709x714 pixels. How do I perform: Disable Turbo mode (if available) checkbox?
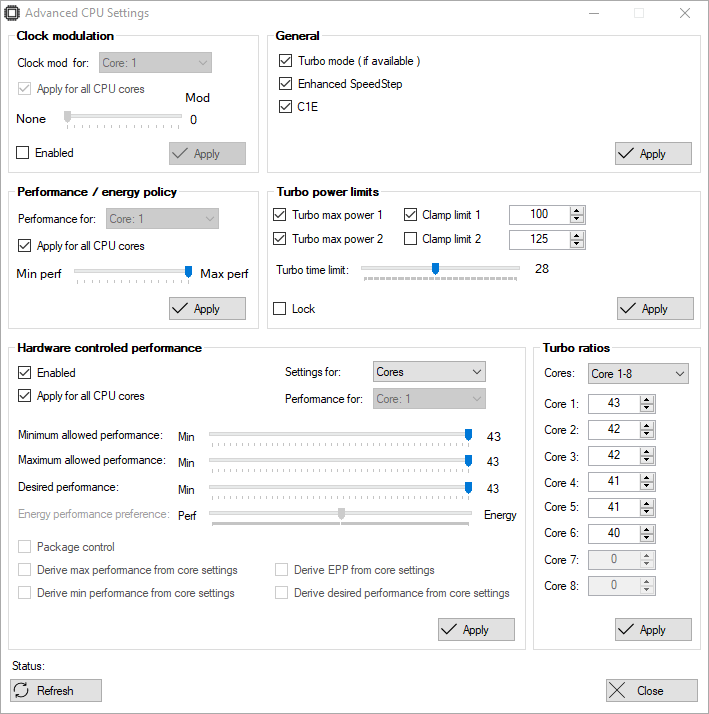pos(286,60)
